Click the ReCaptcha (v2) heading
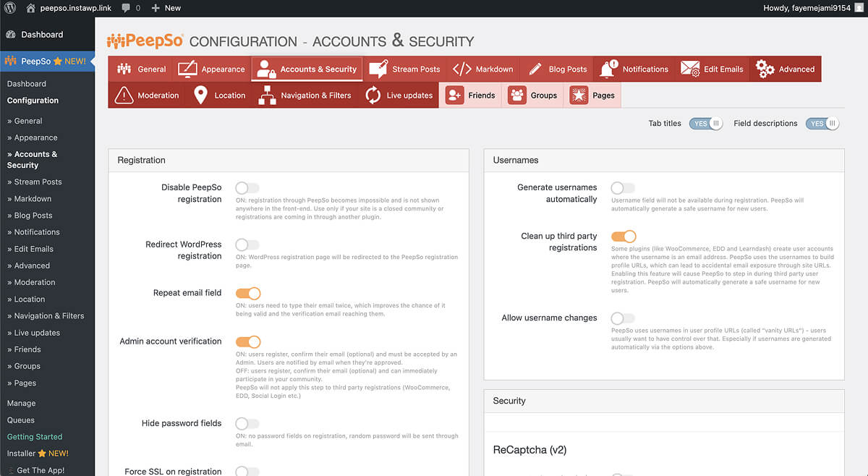Screen dimensions: 868x476 click(529, 450)
